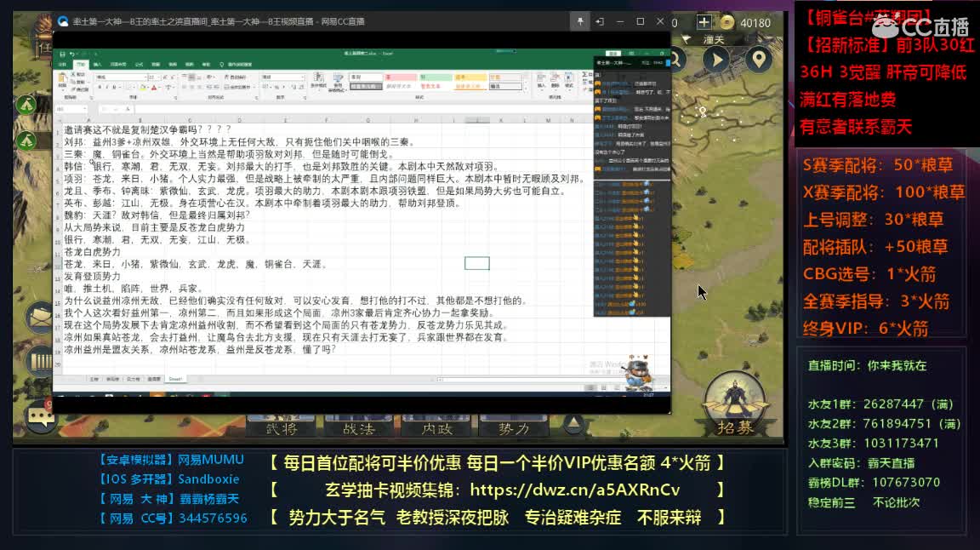Click the Increase Font Size icon

[165, 77]
